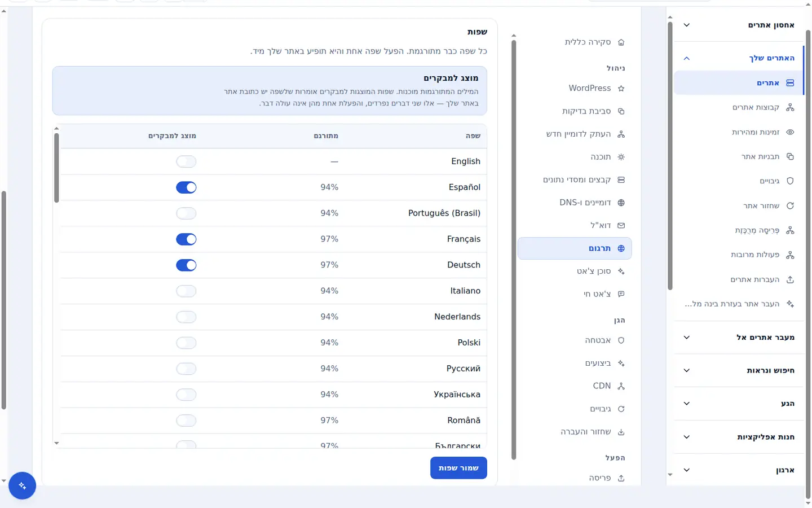The width and height of the screenshot is (812, 508).
Task: Turn on the Português (Brasil) toggle
Action: click(186, 213)
